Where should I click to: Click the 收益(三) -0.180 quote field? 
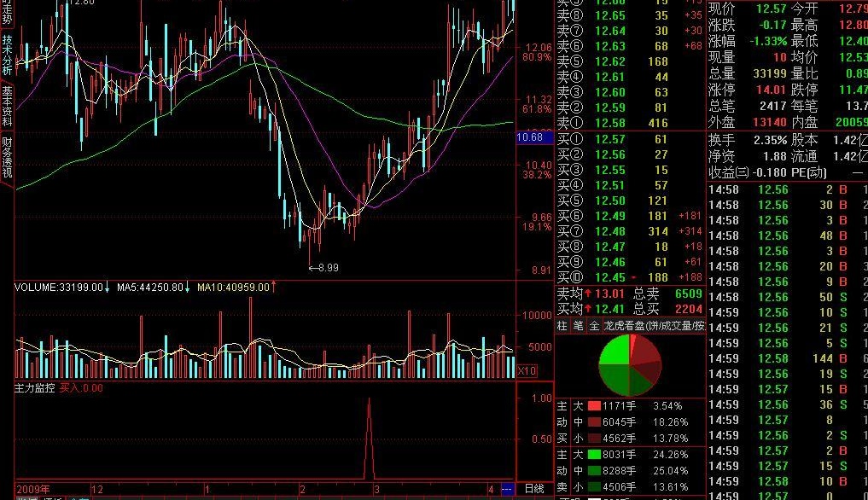point(748,172)
